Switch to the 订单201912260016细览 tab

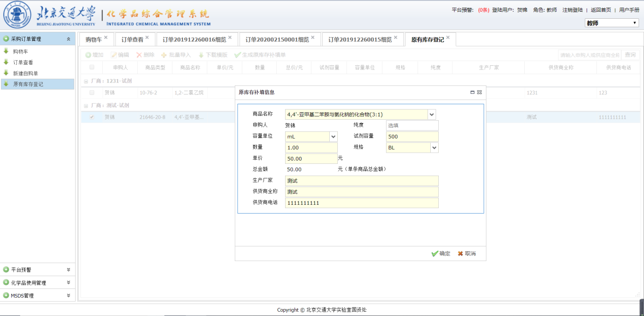click(194, 40)
